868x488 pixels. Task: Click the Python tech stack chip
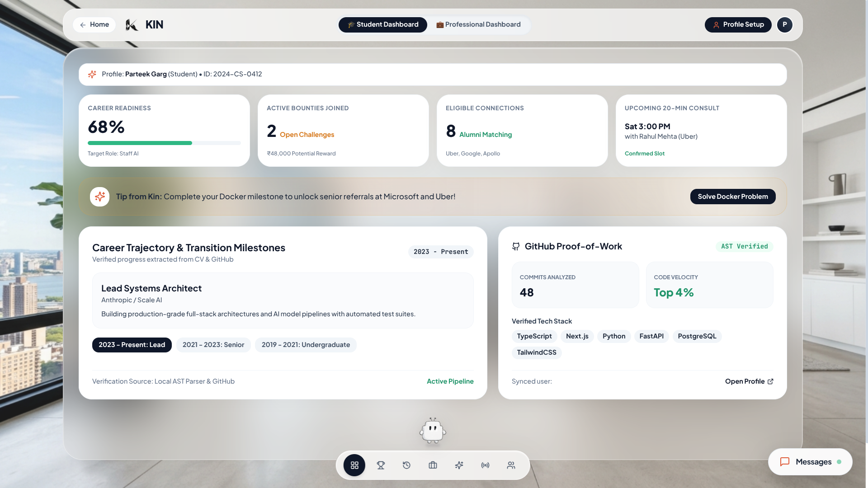(614, 336)
